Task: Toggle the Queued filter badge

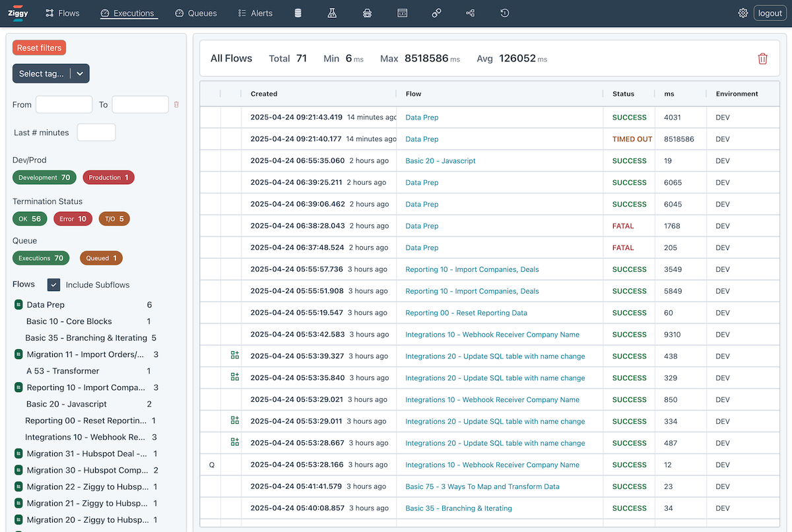Action: (101, 258)
